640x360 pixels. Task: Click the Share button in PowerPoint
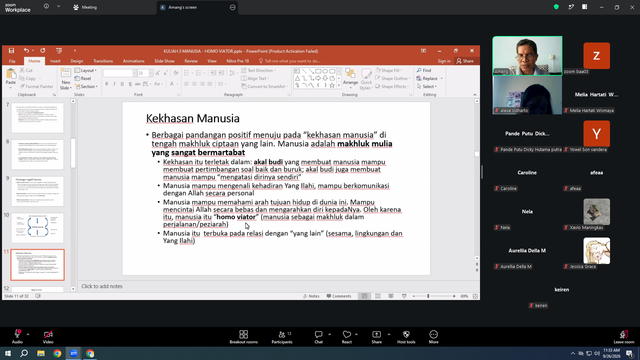(x=465, y=61)
